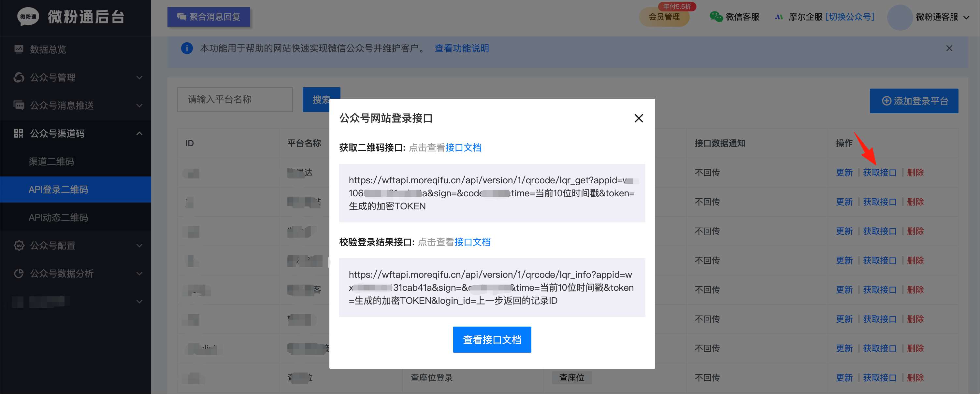980x394 pixels.
Task: Expand the 公众号管理 menu chevron
Action: tap(140, 77)
